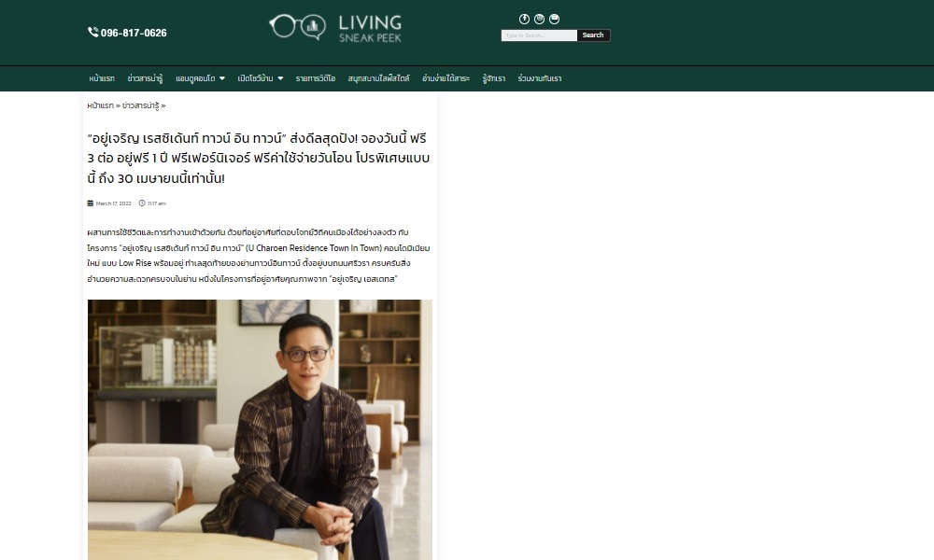The width and height of the screenshot is (934, 560).
Task: Open the YouTube social icon
Action: tap(554, 19)
